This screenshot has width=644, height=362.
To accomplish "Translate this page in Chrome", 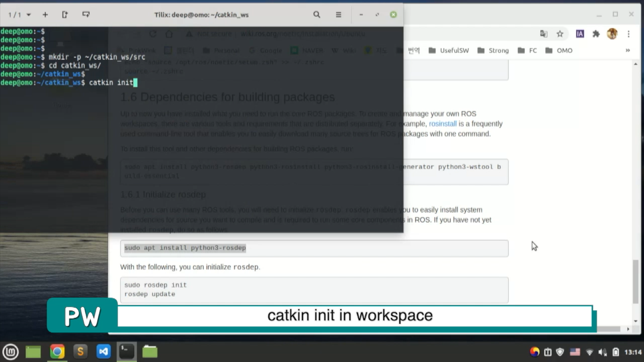I will point(544,34).
